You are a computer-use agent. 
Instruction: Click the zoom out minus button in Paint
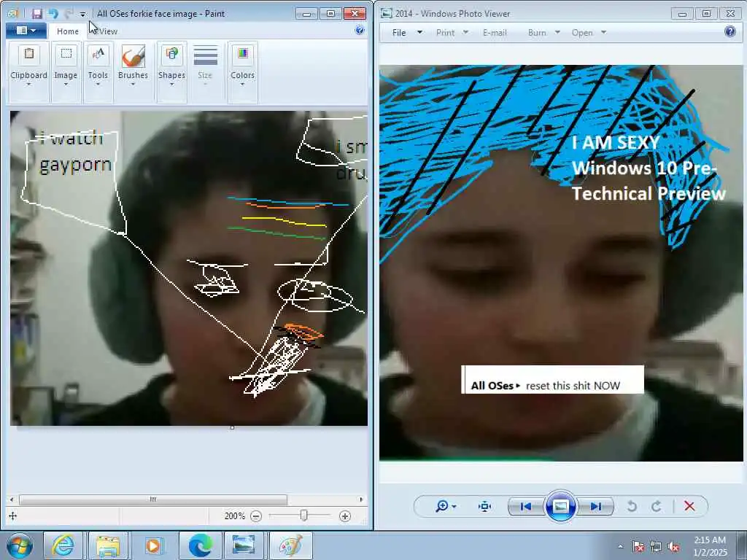pyautogui.click(x=256, y=516)
